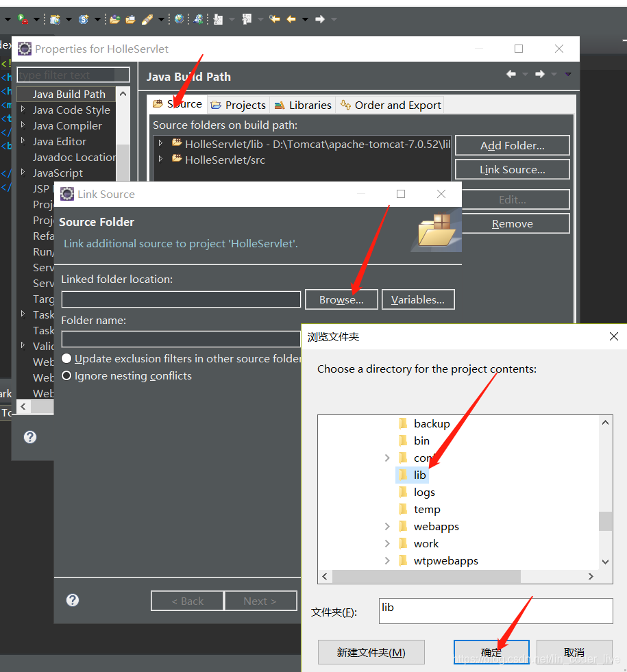Select Javadoc Location in properties tree
Viewport: 627px width, 672px height.
click(74, 157)
